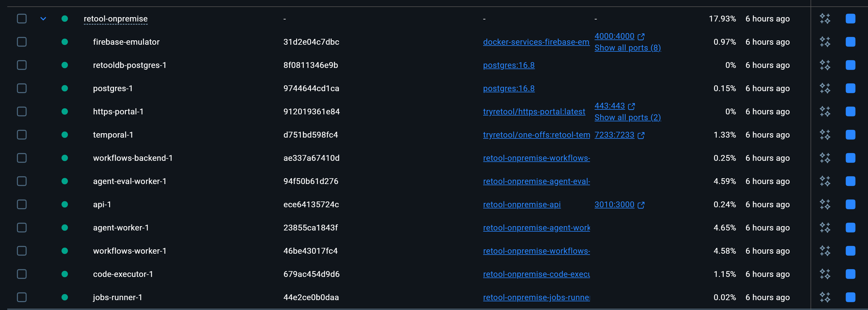Stop the agent-worker-1 container

[850, 228]
